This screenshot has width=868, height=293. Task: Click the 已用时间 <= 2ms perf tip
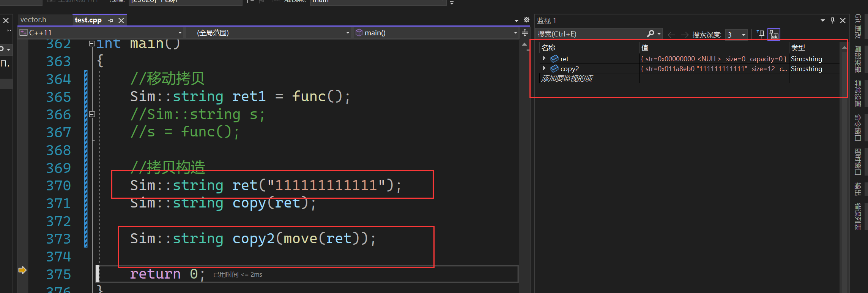[238, 274]
